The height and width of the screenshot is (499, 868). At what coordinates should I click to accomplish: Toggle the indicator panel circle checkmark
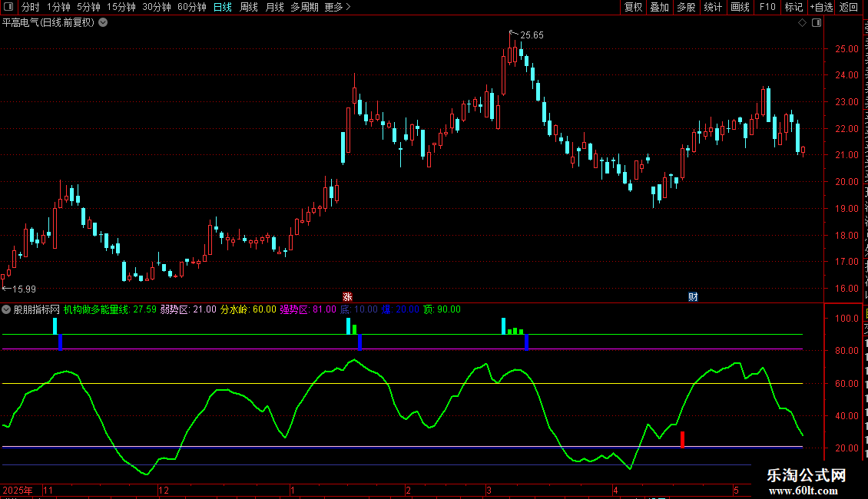[6, 310]
